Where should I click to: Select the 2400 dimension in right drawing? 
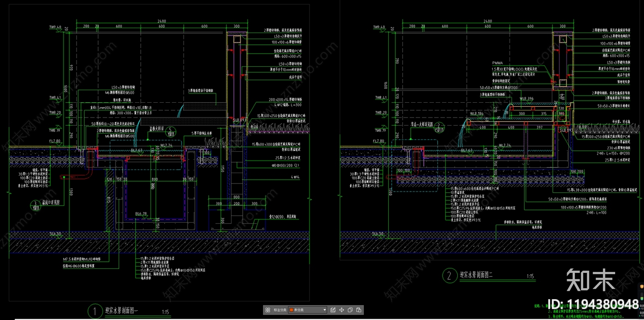click(x=487, y=21)
